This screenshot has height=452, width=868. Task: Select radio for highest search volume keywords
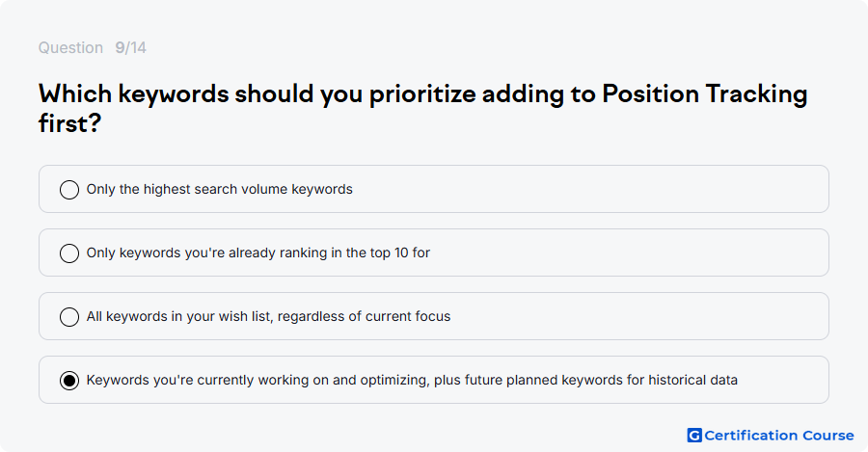(69, 189)
